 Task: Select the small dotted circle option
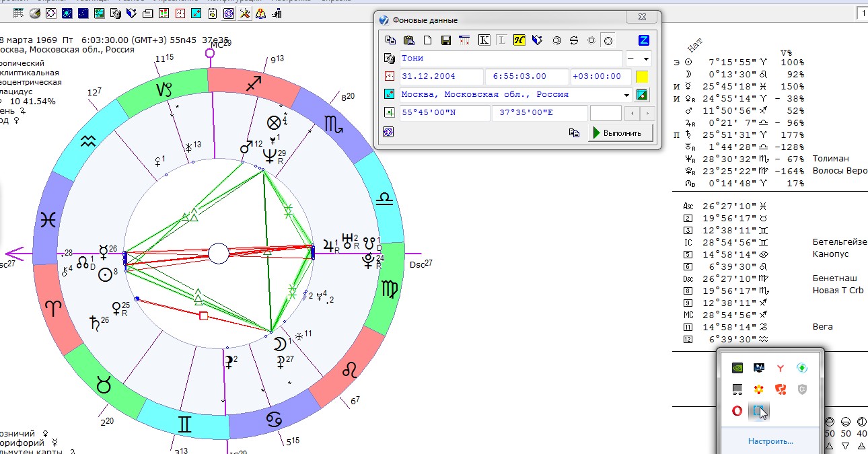tap(591, 40)
